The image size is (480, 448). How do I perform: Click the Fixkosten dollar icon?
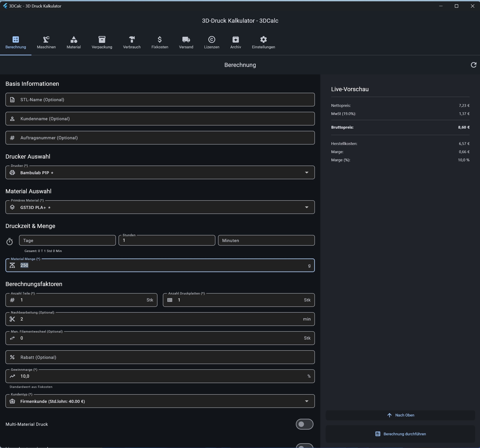pyautogui.click(x=160, y=40)
